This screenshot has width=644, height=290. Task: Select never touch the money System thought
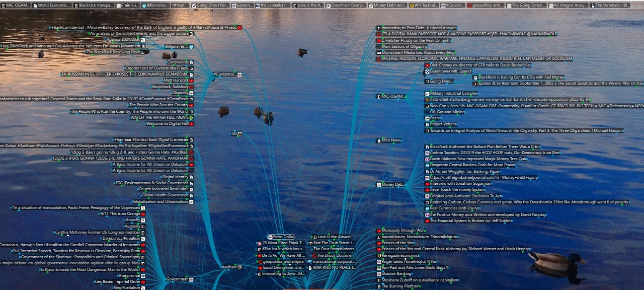point(454,190)
